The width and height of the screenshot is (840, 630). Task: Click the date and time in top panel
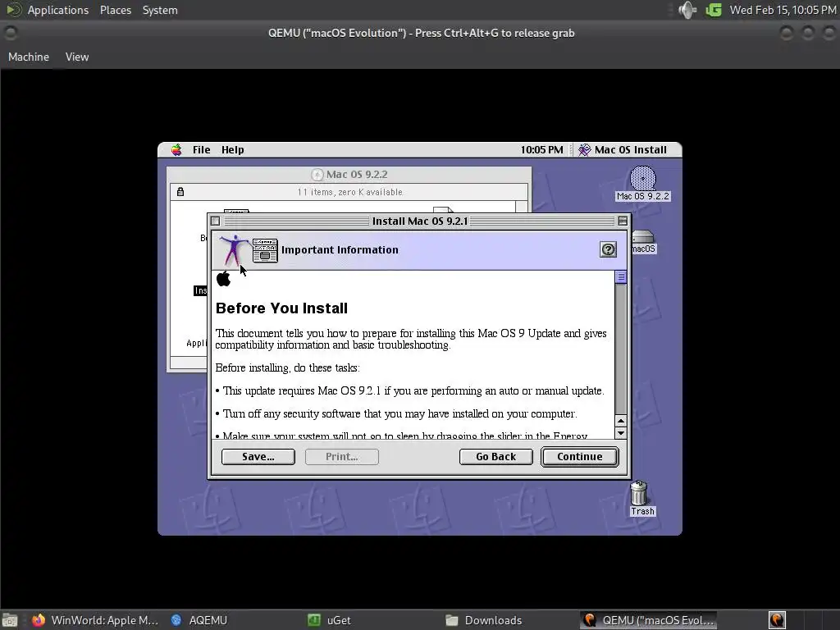783,10
